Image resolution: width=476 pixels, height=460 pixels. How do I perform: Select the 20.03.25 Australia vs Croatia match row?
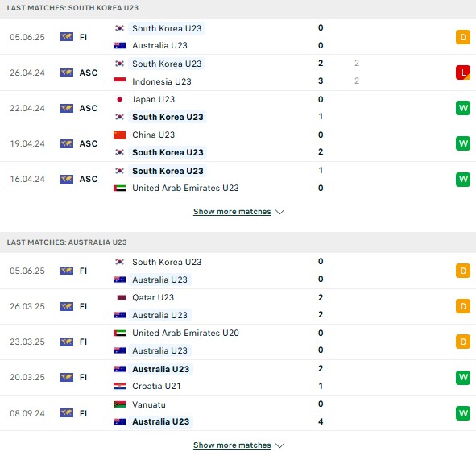[238, 377]
